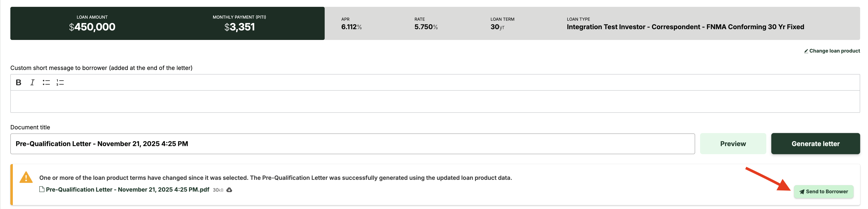Click the 5.750% rate value

pyautogui.click(x=426, y=27)
